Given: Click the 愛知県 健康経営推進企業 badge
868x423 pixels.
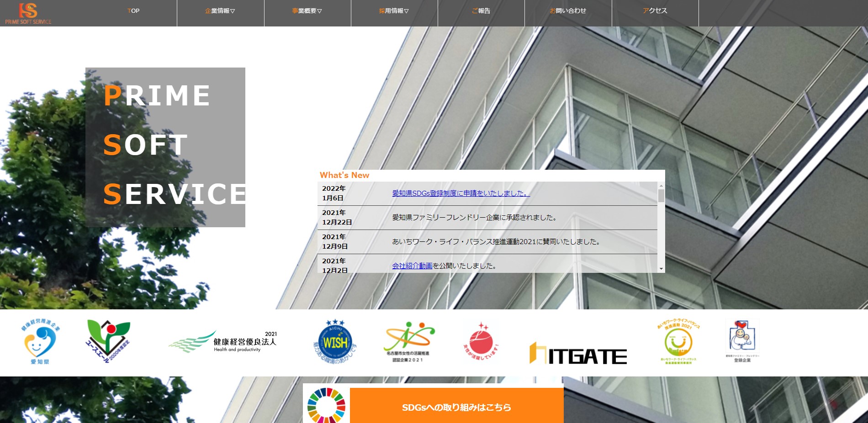Looking at the screenshot, I should (x=40, y=342).
